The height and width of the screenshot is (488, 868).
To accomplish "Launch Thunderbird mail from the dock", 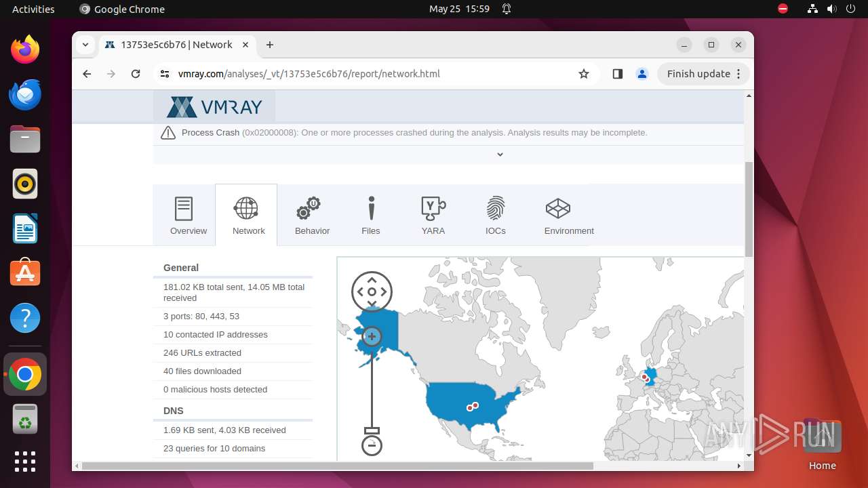I will pos(25,94).
